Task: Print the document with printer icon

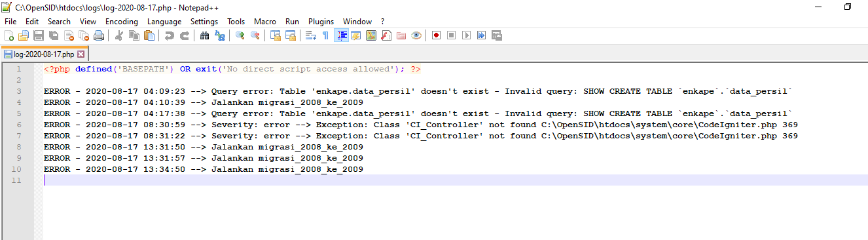Action: click(98, 35)
